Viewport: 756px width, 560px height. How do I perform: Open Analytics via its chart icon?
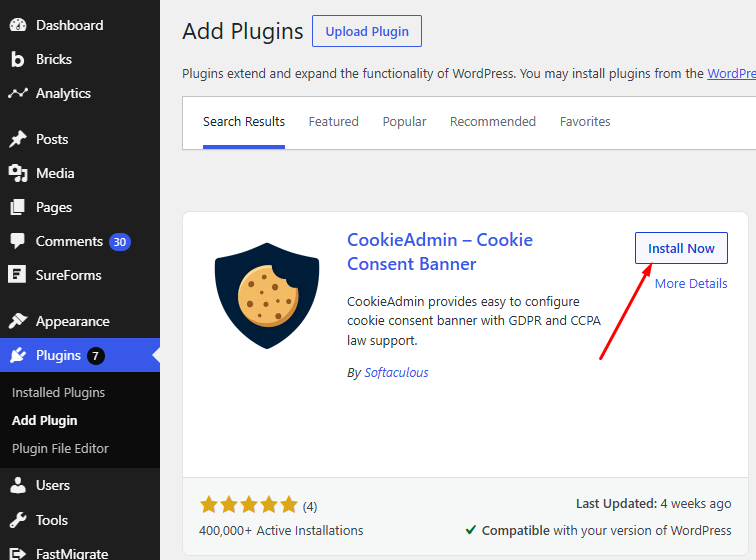click(x=18, y=93)
